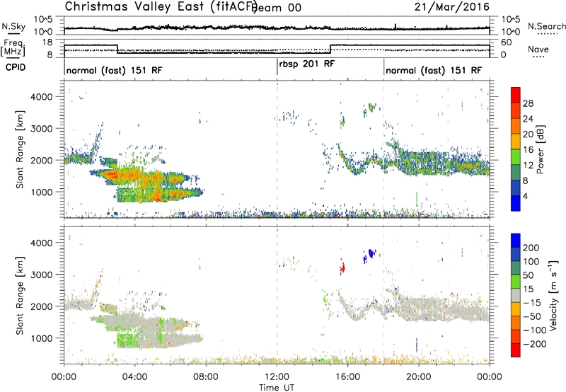Screen dimensions: 566x392
Task: Click the 2000 tick of the velocity panel
Action: coord(42,306)
